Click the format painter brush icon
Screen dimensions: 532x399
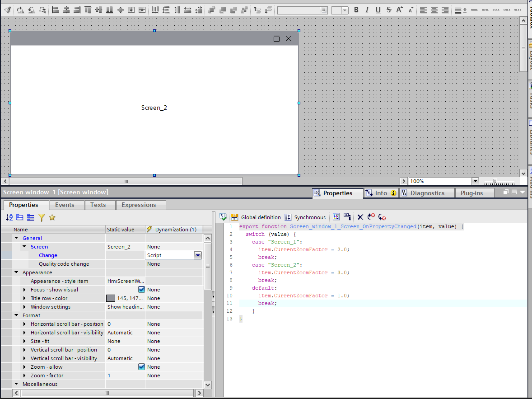click(8, 10)
